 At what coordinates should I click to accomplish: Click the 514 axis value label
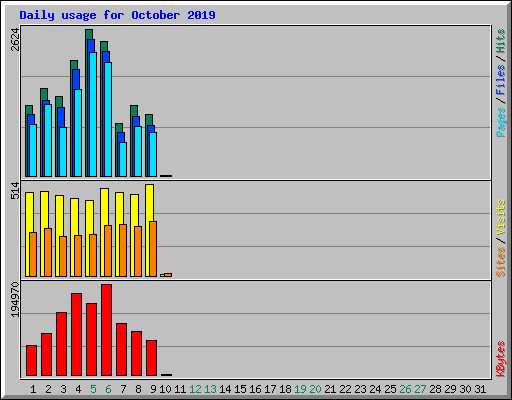point(15,191)
